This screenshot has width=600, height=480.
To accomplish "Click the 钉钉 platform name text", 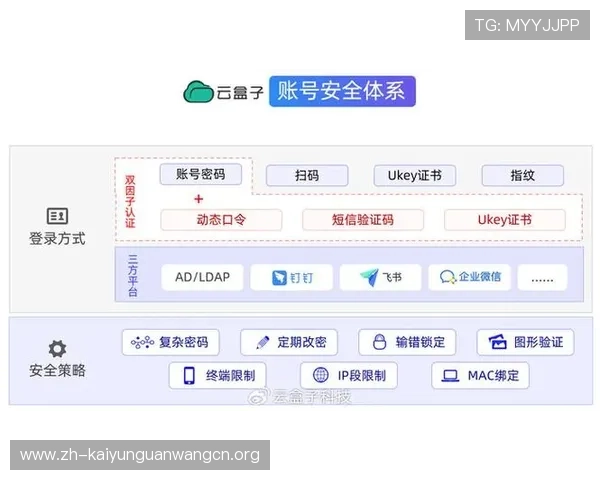I will [x=302, y=278].
